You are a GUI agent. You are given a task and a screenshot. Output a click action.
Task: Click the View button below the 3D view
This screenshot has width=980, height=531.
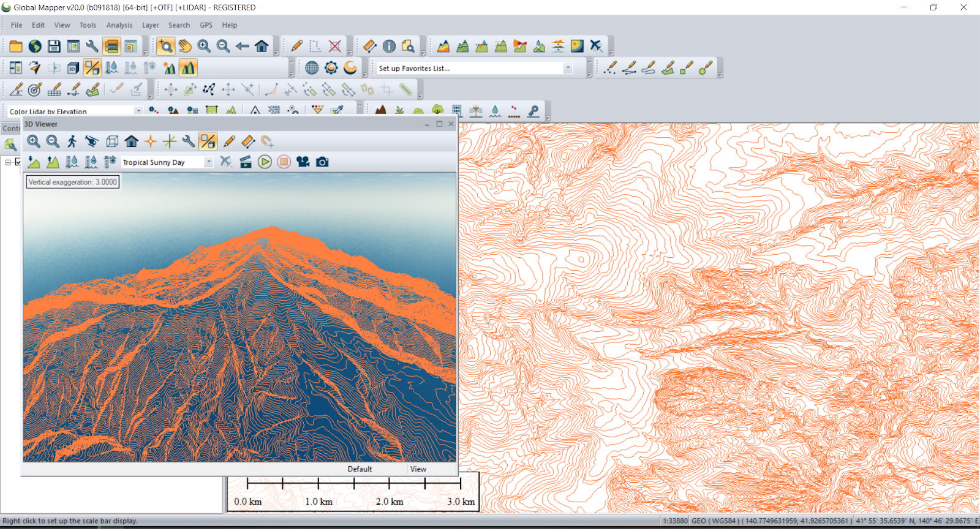point(418,469)
